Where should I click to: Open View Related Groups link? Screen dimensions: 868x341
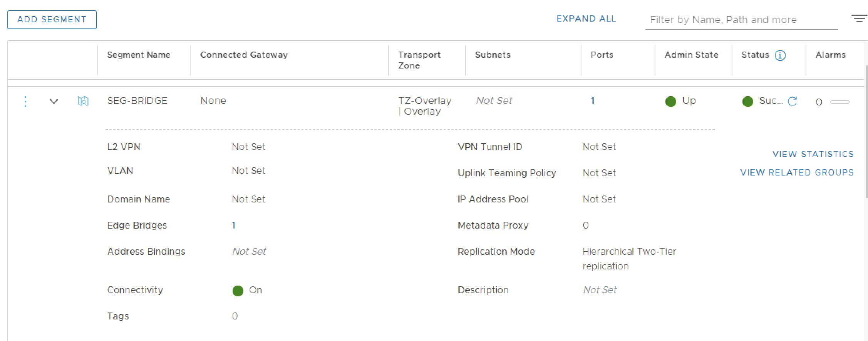[x=797, y=172]
